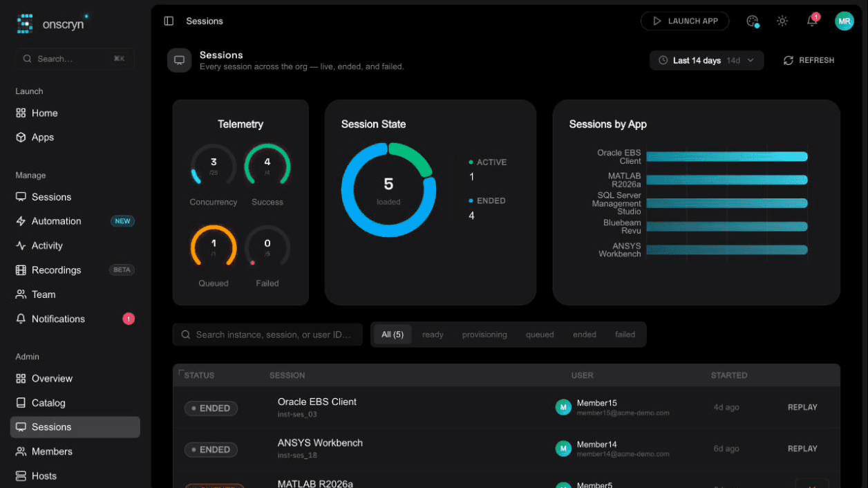
Task: Click the ANSYS Workbench session name in table
Action: pyautogui.click(x=320, y=443)
